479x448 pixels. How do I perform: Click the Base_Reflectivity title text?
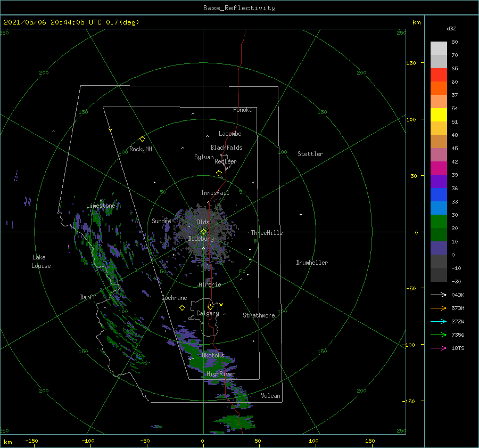tap(240, 8)
